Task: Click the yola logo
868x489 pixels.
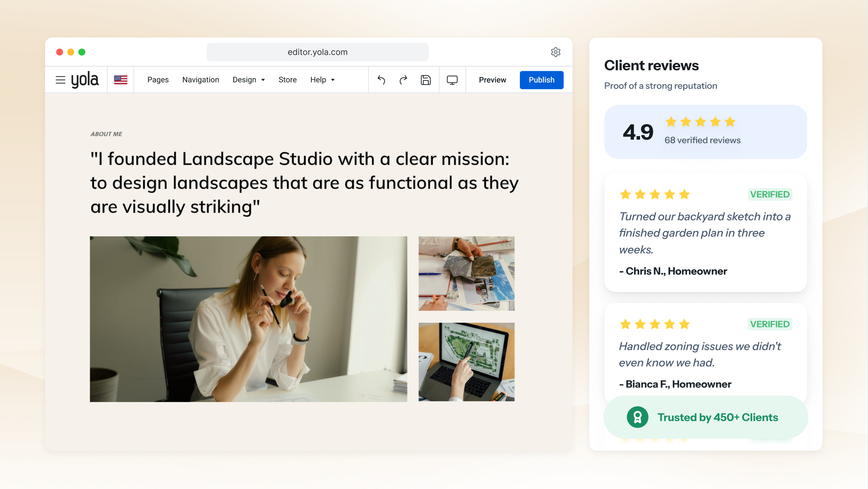Action: pyautogui.click(x=85, y=80)
